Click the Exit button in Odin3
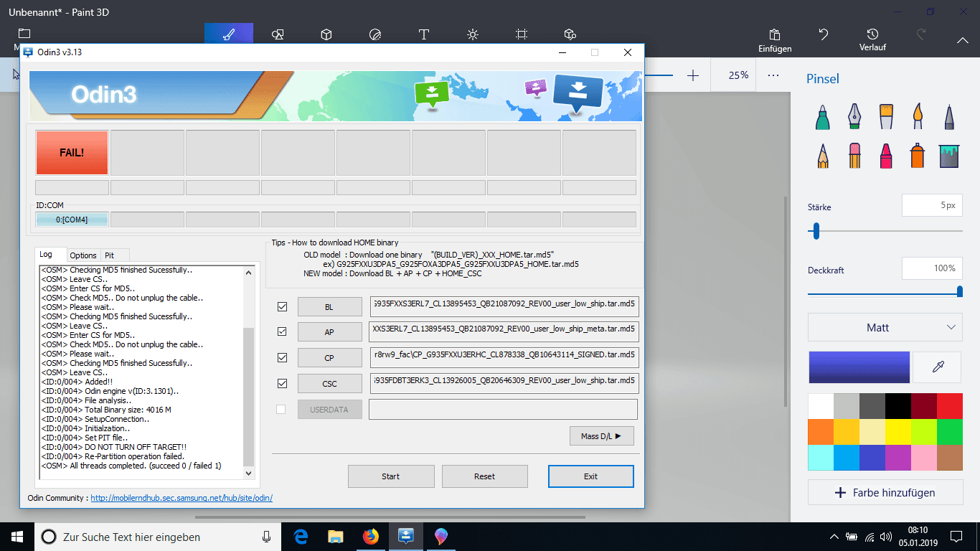 [591, 476]
